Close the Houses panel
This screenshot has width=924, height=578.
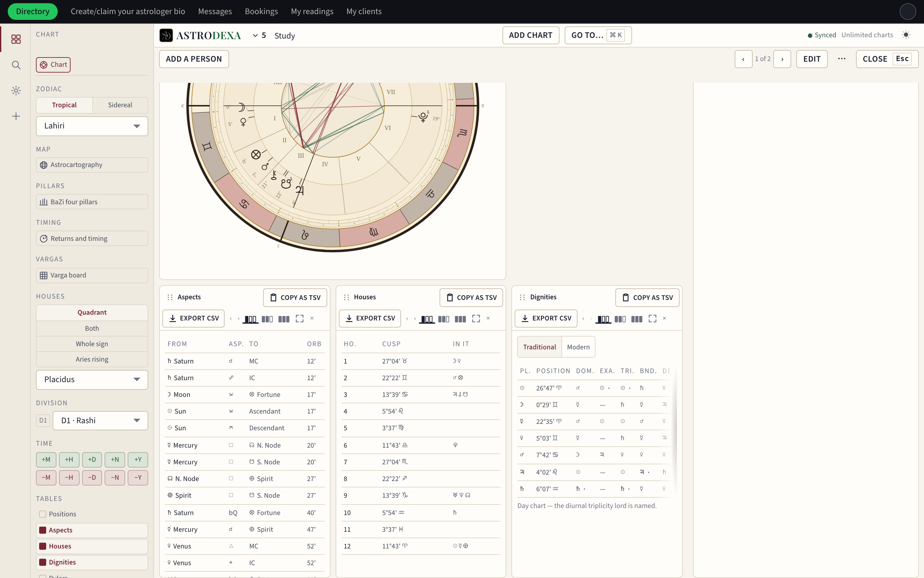(x=488, y=319)
